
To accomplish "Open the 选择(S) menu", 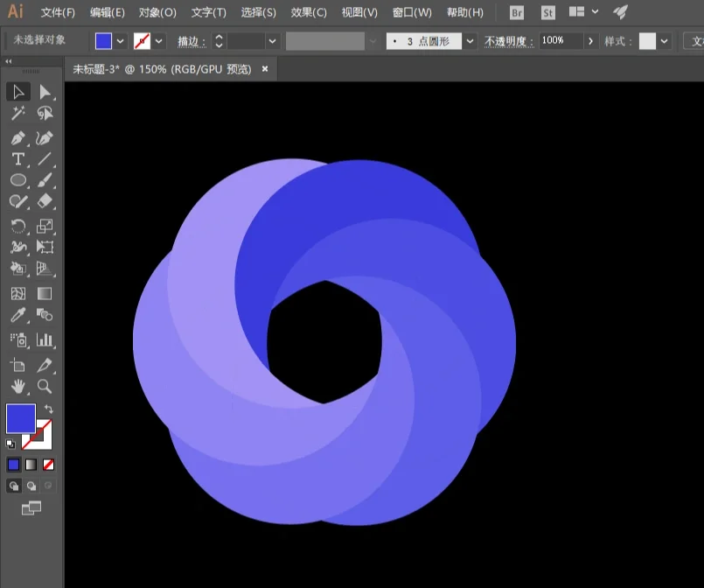I will click(x=258, y=12).
